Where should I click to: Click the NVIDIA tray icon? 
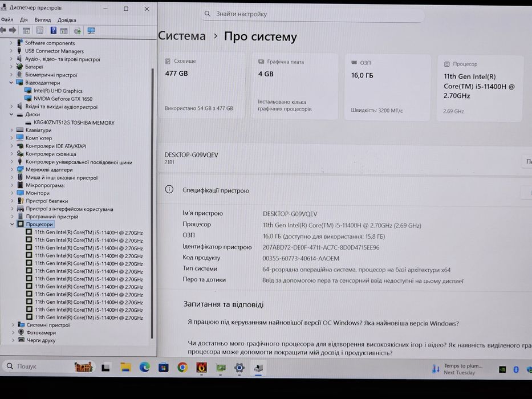coord(502,370)
